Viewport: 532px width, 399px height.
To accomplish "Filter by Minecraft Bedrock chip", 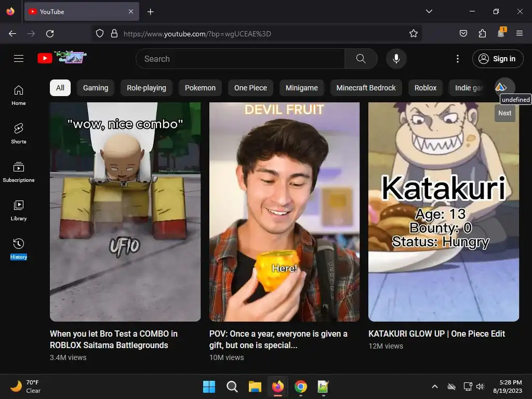I will 366,88.
